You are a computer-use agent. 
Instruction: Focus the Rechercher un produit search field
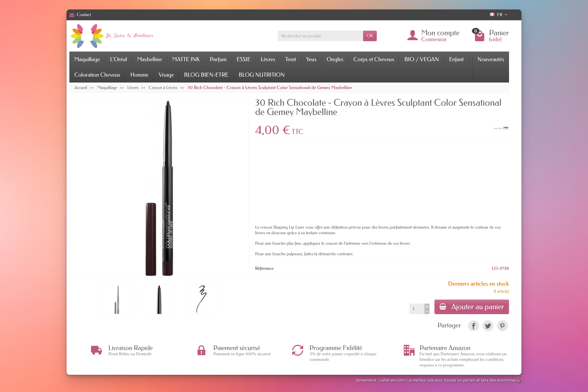tap(320, 36)
